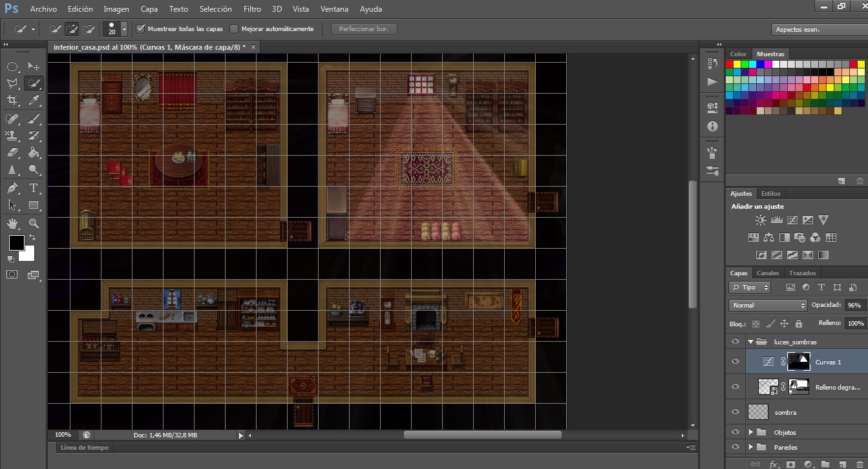Toggle the lock all padlock
Screen dimensions: 868x469
(x=799, y=324)
